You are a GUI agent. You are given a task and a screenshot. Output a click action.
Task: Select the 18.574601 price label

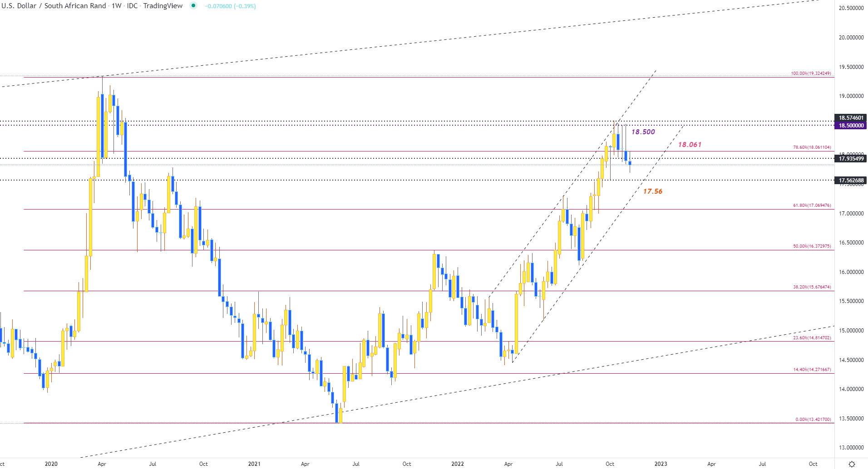point(851,118)
